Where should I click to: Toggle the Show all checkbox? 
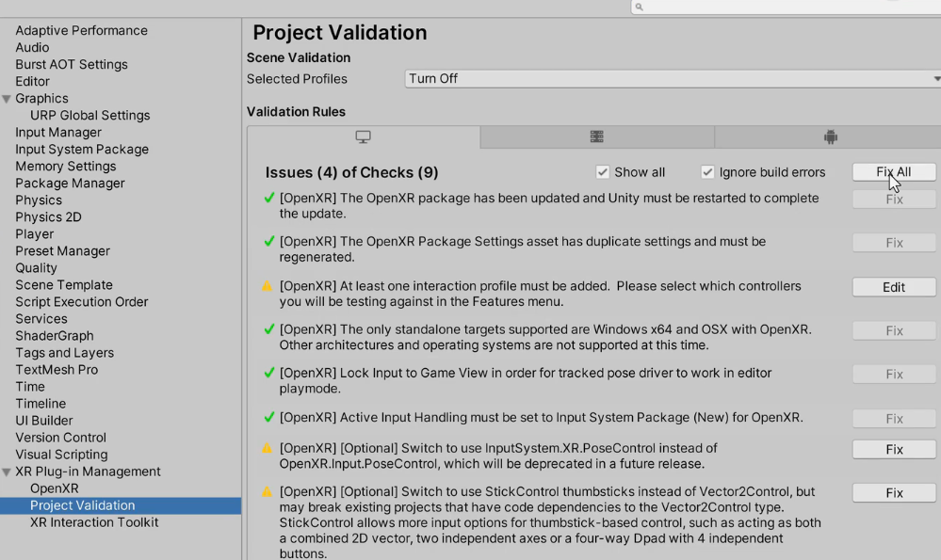tap(603, 171)
